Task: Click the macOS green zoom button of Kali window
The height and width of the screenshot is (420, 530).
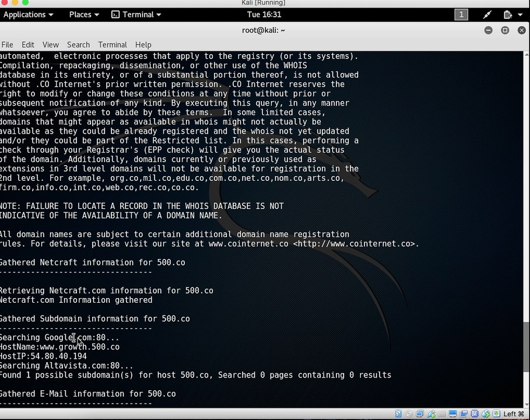Action: [x=25, y=2]
